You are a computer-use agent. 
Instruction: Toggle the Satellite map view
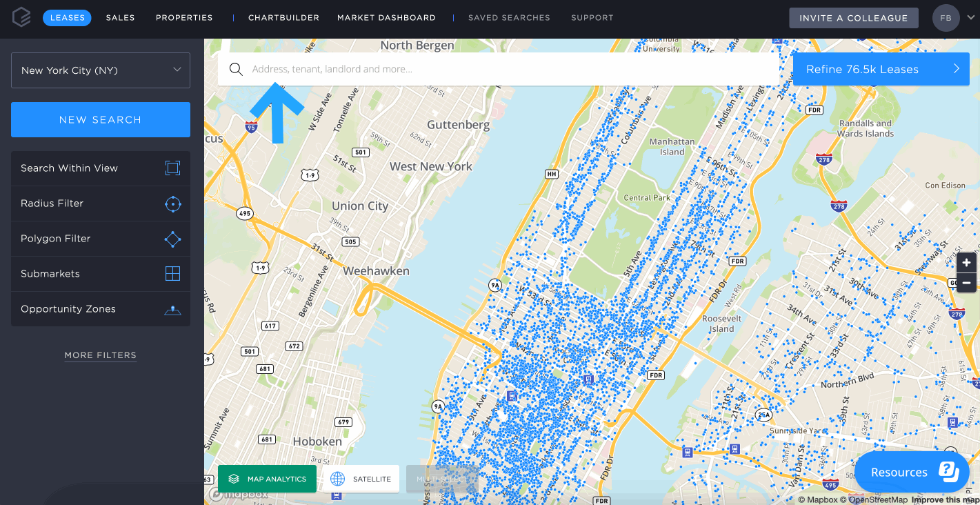click(x=361, y=479)
